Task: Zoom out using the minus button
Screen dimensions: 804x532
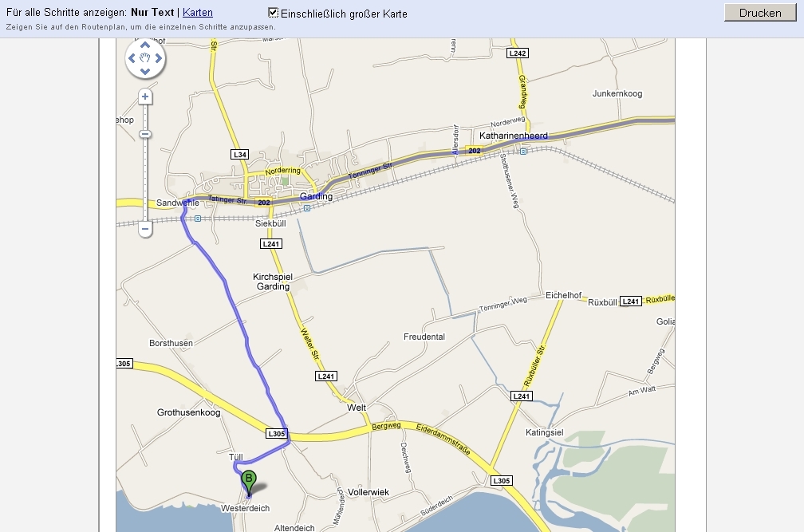Action: point(145,229)
